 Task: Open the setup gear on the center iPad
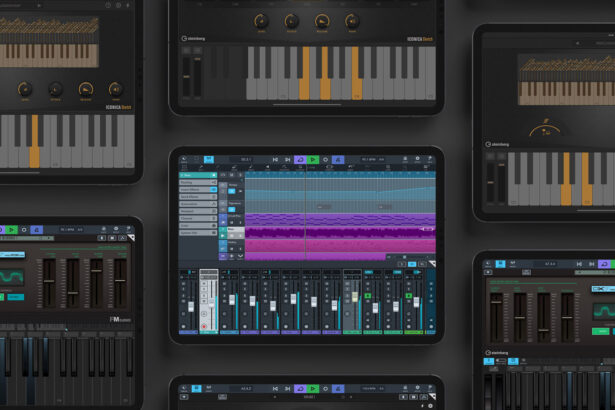(x=417, y=159)
